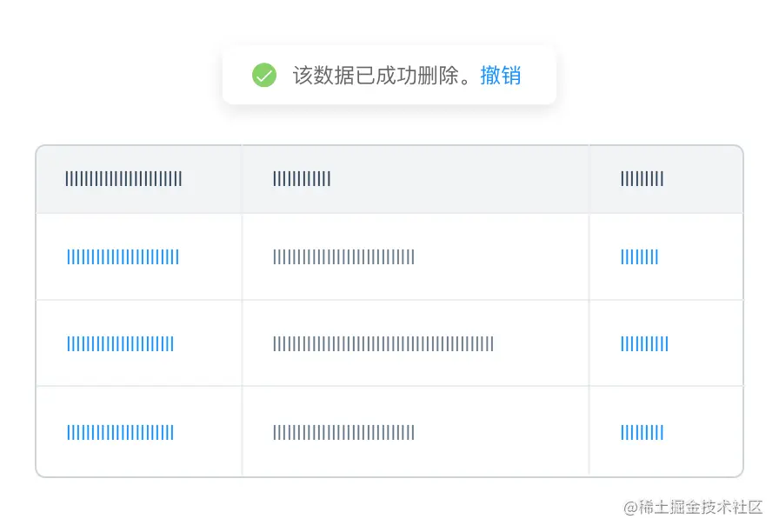Click the 撤销 undo link
The image size is (779, 532).
tap(501, 76)
